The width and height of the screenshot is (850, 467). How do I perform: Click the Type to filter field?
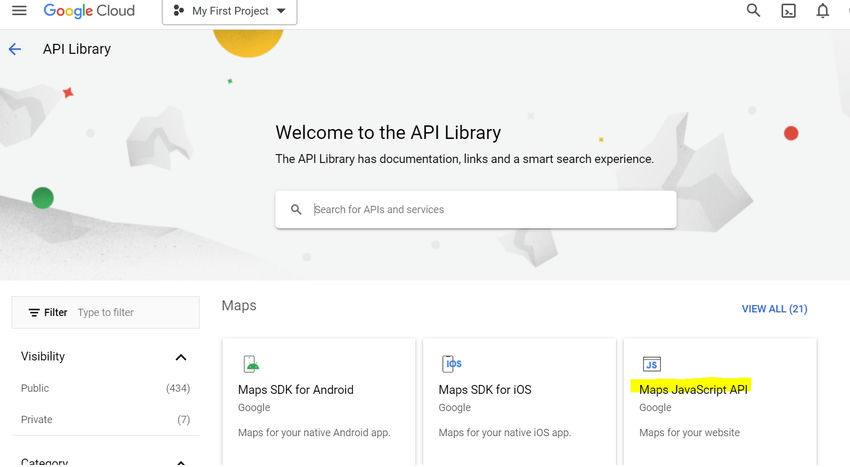tap(136, 312)
